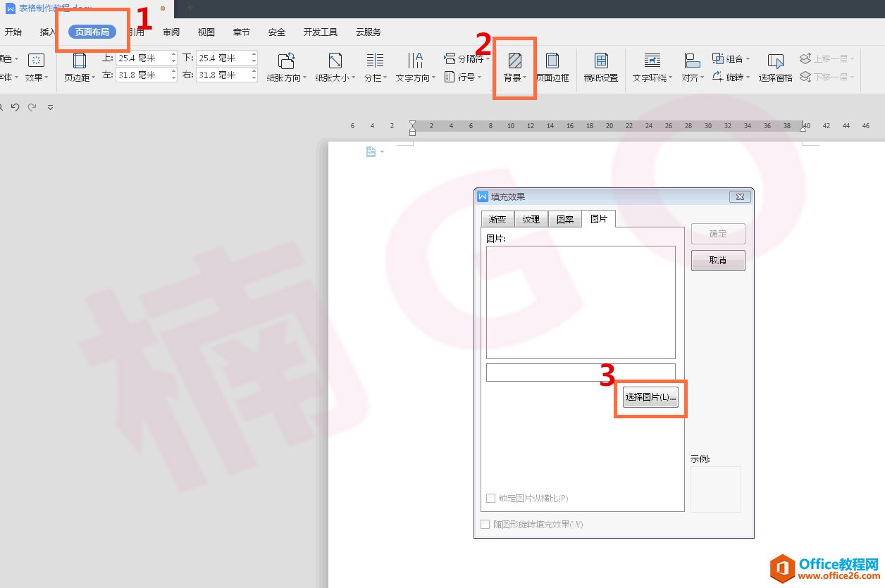Viewport: 885px width, 588px height.
Task: Click the 背景 background icon
Action: 515,61
